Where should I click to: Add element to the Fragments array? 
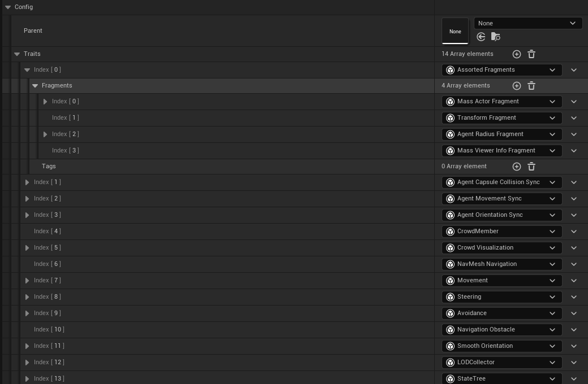coord(516,86)
